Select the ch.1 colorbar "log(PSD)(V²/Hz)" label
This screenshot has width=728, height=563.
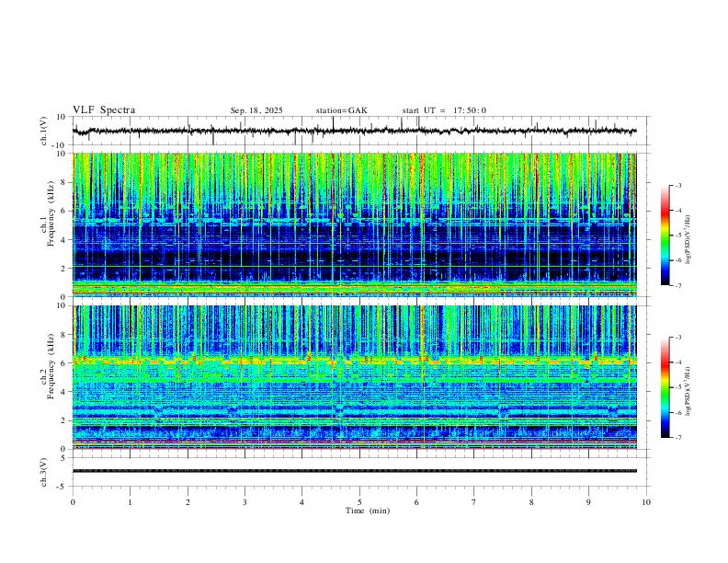(689, 240)
